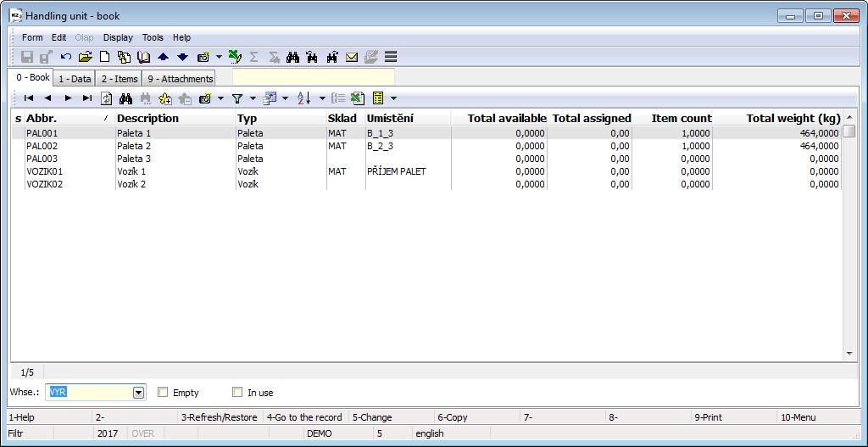Click the copy record icon

(124, 57)
